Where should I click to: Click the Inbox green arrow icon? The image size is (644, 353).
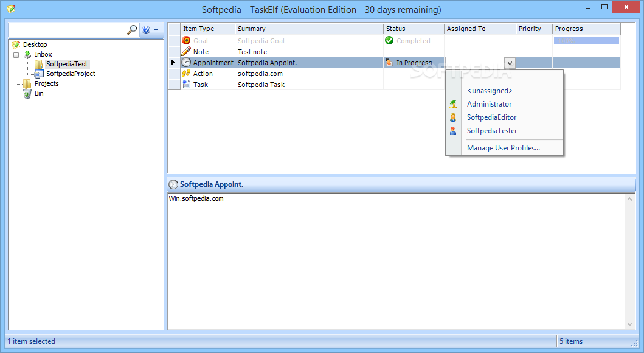(27, 54)
